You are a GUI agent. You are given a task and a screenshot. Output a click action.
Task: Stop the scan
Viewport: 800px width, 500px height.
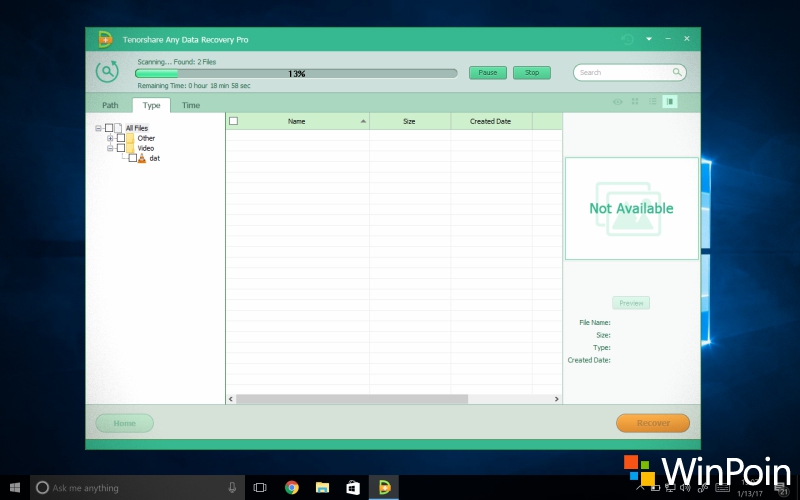pyautogui.click(x=532, y=72)
